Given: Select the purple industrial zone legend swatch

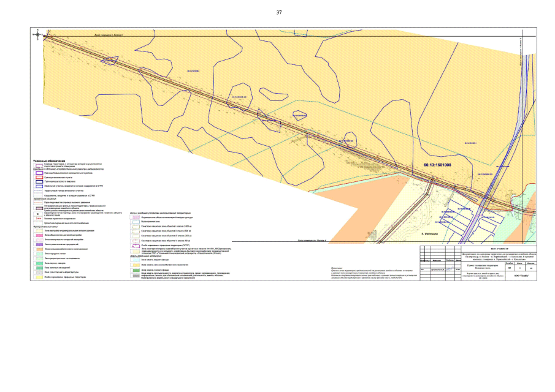Looking at the screenshot, I should coord(38,244).
